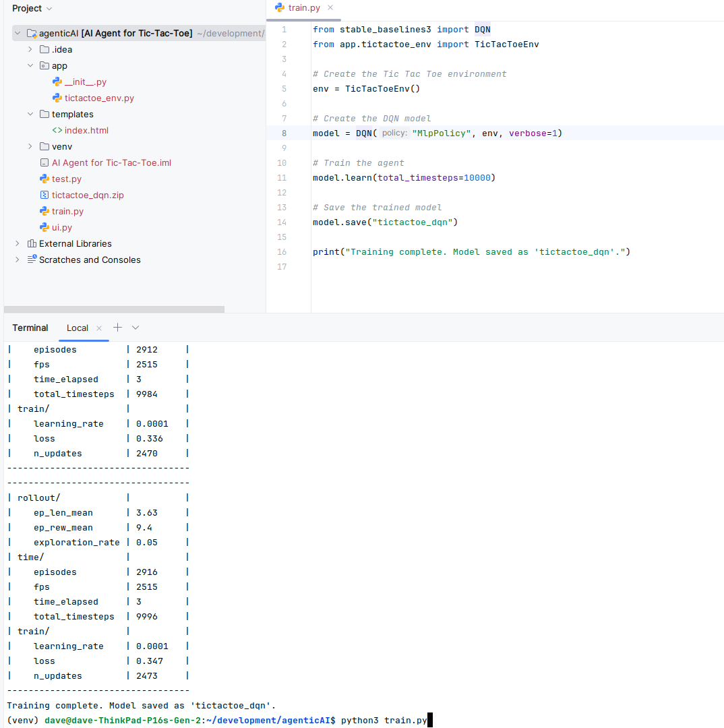Screen dimensions: 724x728
Task: Open tictactoe_env.py in the project tree
Action: (x=99, y=98)
